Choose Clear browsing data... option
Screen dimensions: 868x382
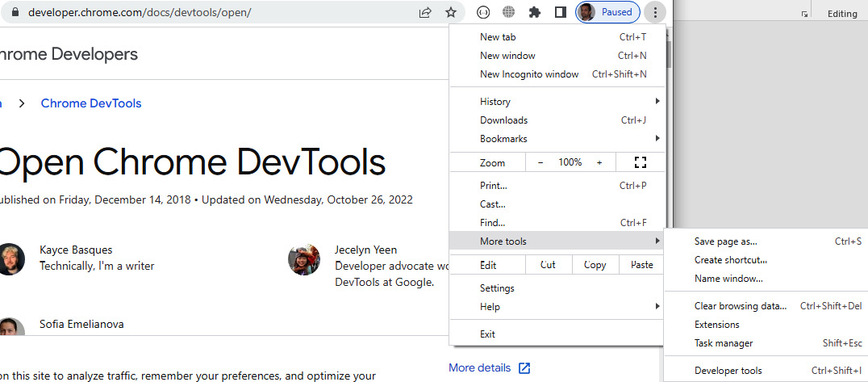pos(766,305)
